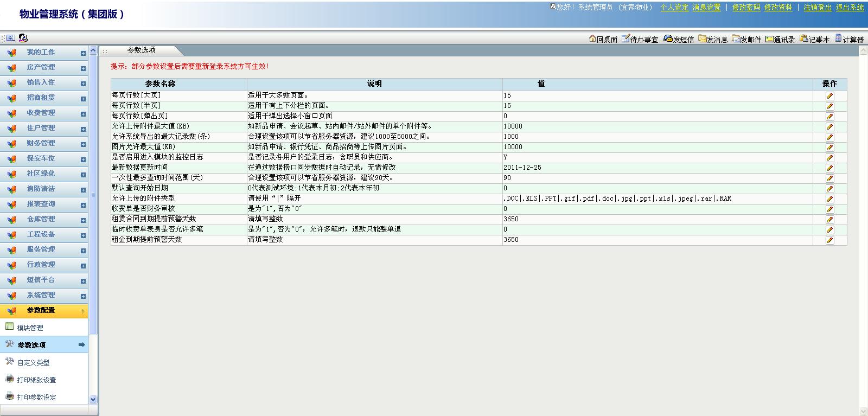Open 记事本 notepad in toolbar
Image resolution: width=868 pixels, height=416 pixels.
815,39
